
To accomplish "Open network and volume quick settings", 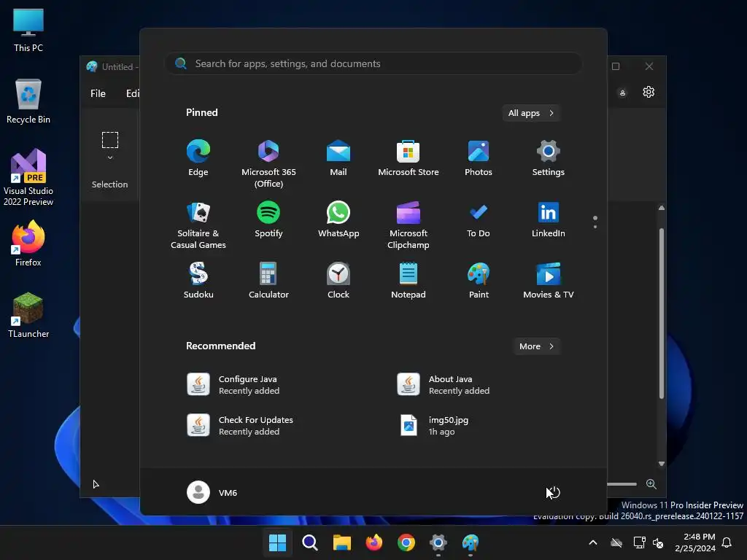I will coord(648,542).
